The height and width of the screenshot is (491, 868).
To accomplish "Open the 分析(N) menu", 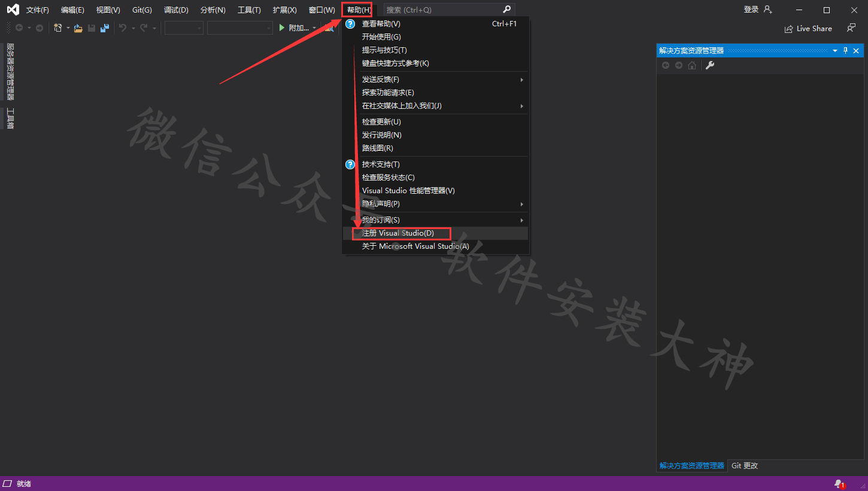I will coord(213,10).
